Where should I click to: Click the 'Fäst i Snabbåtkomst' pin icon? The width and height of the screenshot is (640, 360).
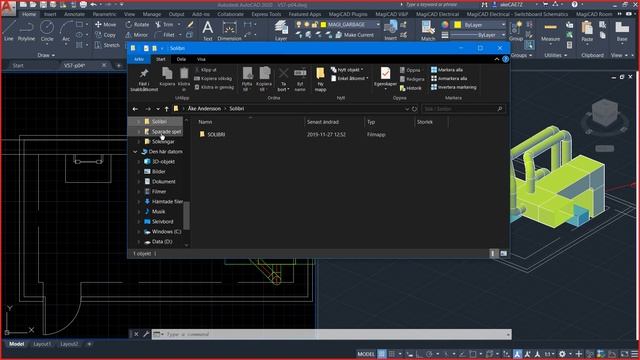[x=144, y=80]
